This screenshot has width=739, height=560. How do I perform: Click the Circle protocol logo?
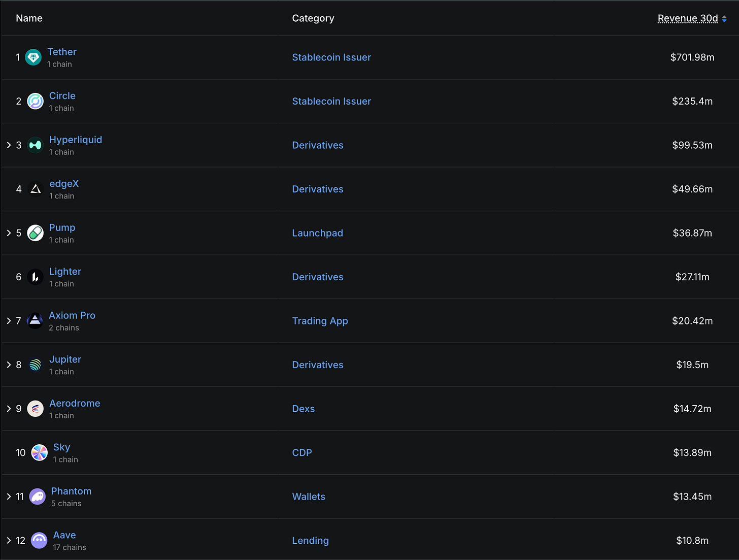click(x=35, y=102)
